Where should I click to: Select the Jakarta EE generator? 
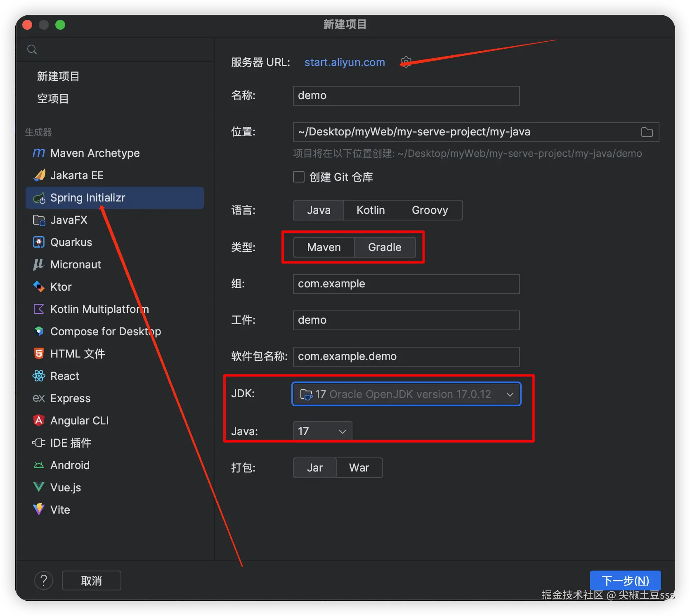tap(115, 175)
